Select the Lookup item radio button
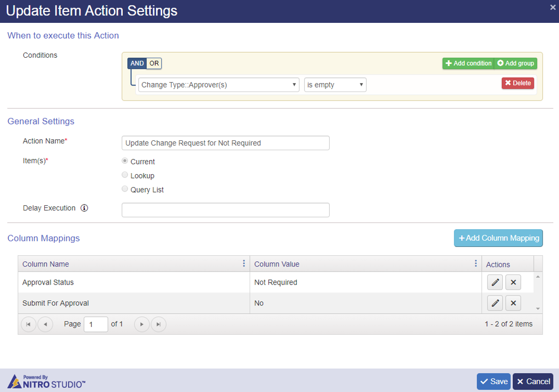This screenshot has width=559, height=392. 125,175
